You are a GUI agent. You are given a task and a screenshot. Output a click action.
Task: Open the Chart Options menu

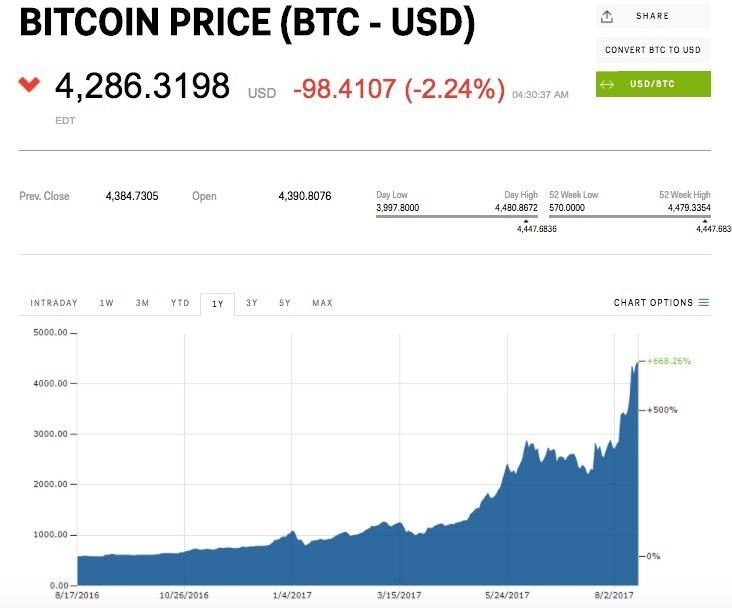pyautogui.click(x=653, y=303)
